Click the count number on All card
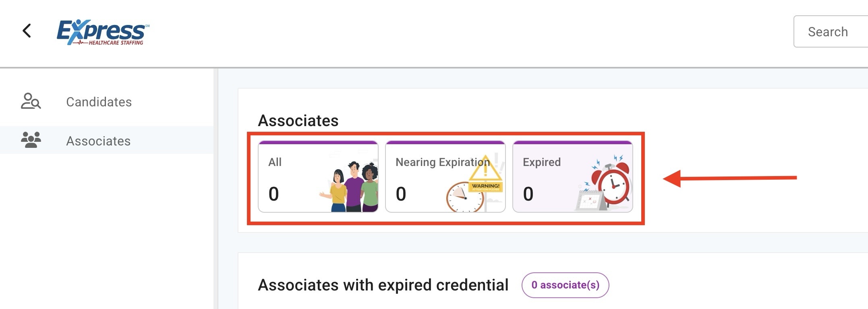Screen dimensions: 868x309 coord(274,194)
